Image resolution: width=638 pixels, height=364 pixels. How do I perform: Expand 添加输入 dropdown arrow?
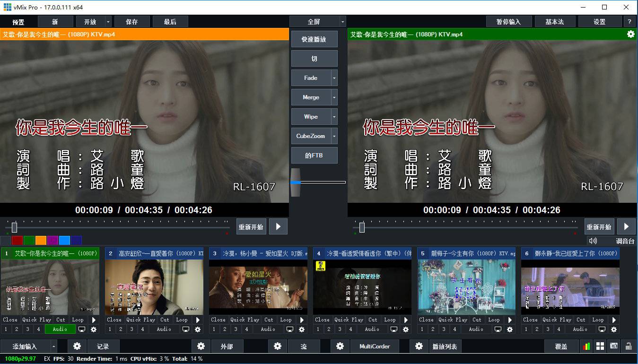point(53,347)
